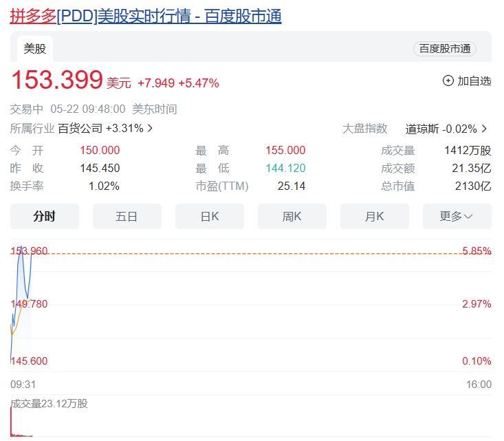Switch to the 日K chart tab
Viewport: 504px width, 441px height.
pos(210,216)
